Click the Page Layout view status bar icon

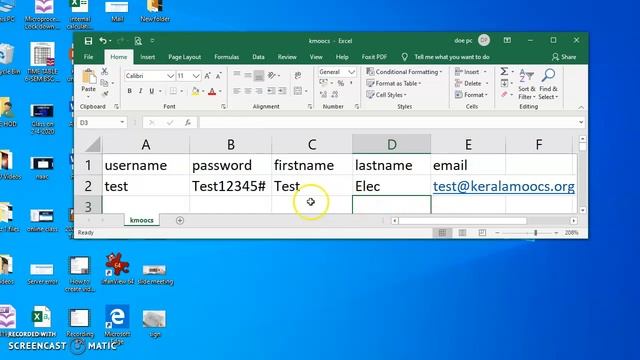point(462,233)
